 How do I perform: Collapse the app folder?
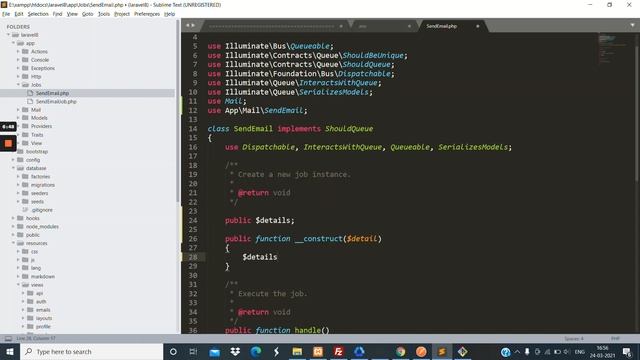tap(13, 43)
